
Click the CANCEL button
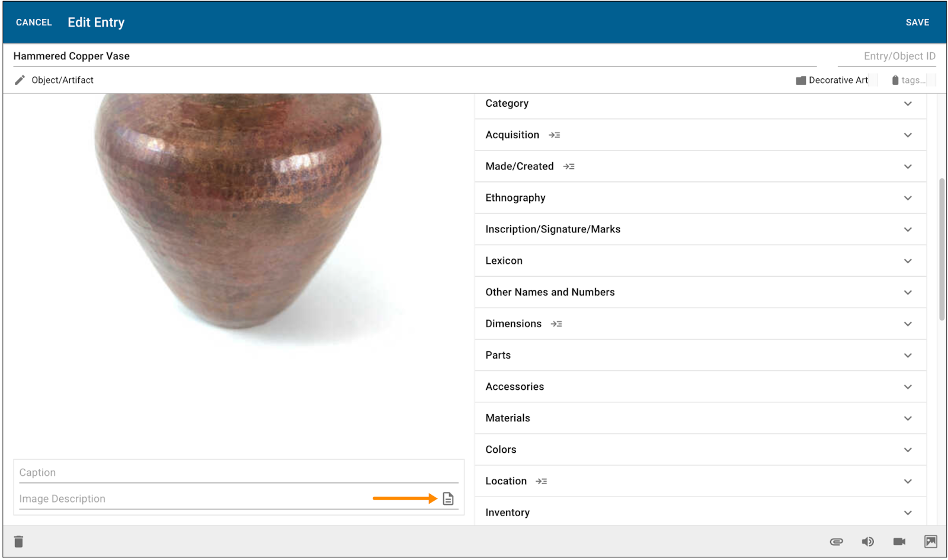(x=34, y=23)
